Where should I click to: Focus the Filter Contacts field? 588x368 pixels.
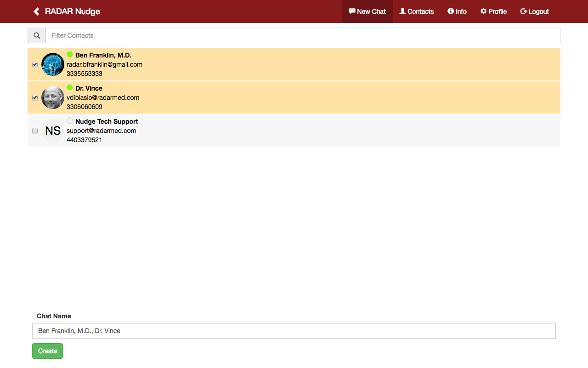[303, 35]
